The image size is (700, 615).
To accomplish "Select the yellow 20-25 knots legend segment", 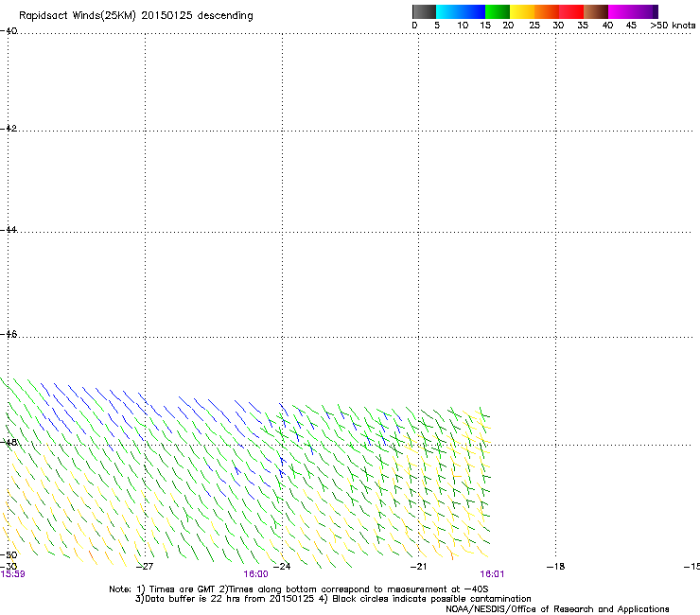I will (522, 11).
